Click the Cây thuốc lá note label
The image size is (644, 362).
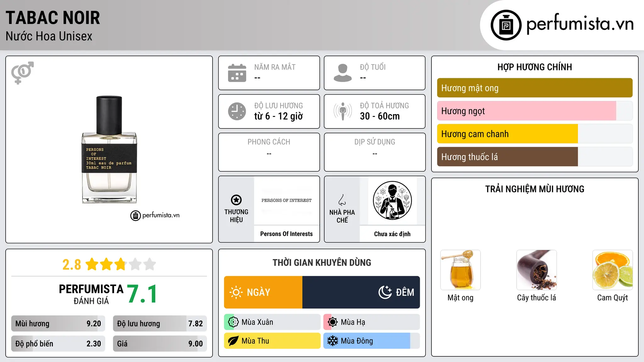click(x=536, y=298)
